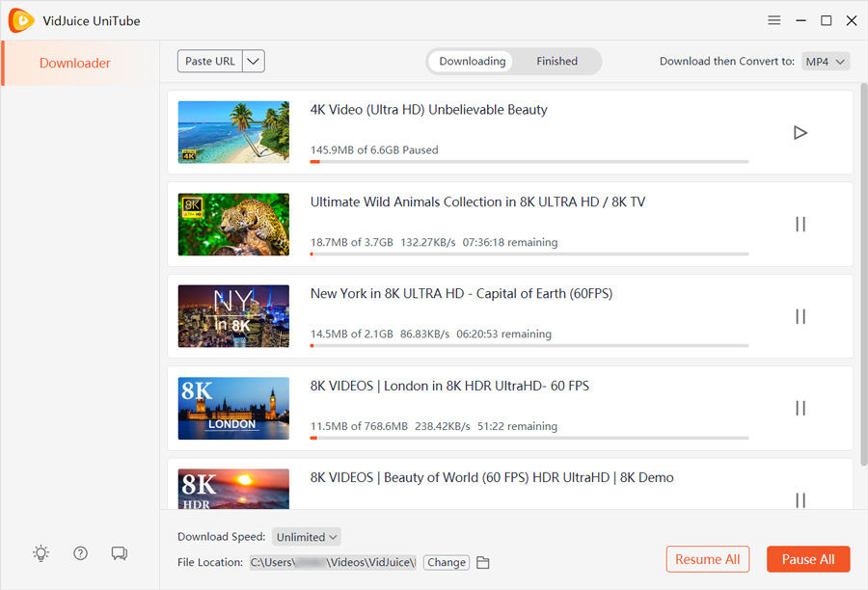Pause the Beauty of World 8K Demo download

coord(800,499)
